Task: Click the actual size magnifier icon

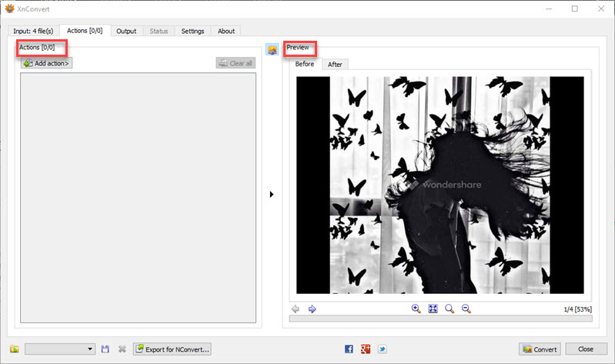Action: (450, 309)
